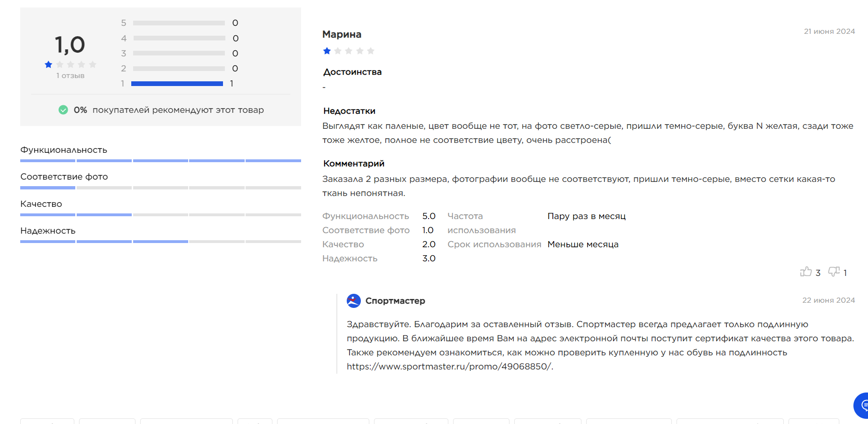Click the thumbs up icon on Марина's review
868x424 pixels.
coord(806,272)
